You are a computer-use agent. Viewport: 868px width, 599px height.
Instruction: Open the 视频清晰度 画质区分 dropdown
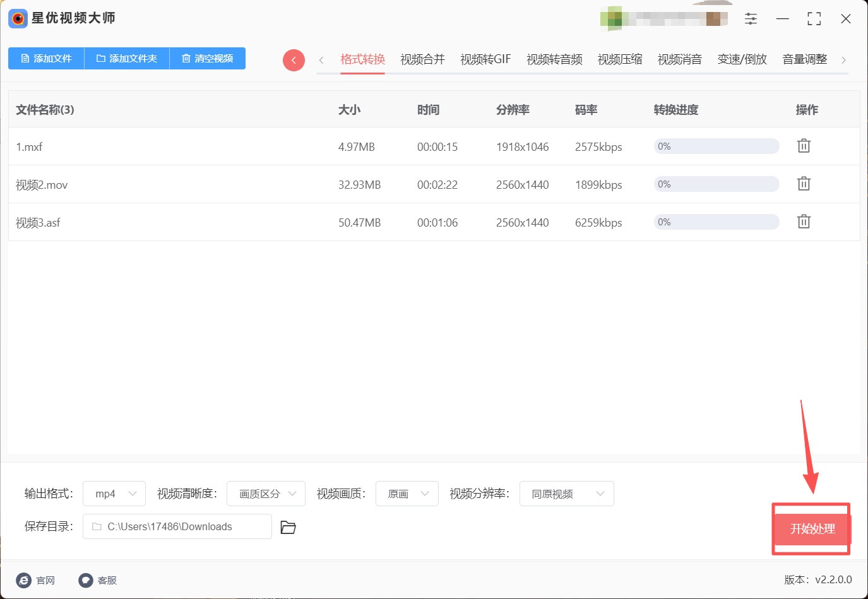click(x=266, y=494)
